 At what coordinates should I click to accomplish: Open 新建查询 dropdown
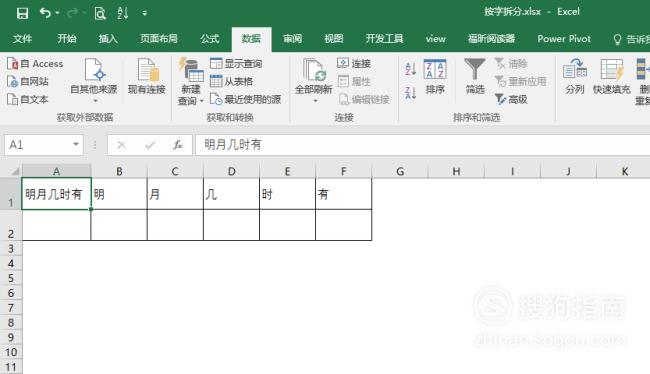(x=191, y=82)
